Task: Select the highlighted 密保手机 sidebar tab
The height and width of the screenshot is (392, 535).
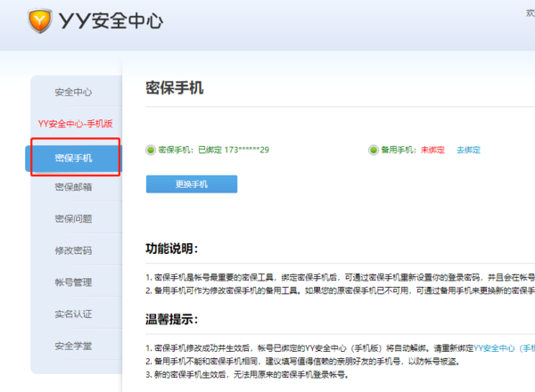Action: pyautogui.click(x=73, y=158)
